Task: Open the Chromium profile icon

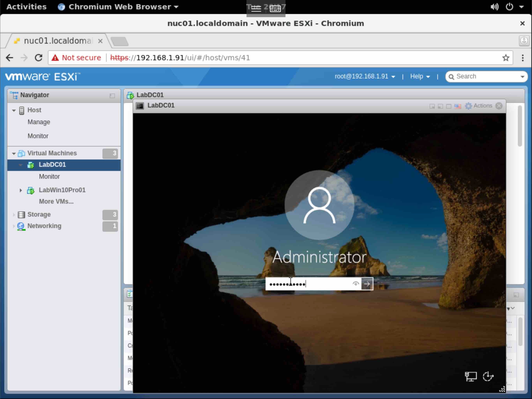Action: click(524, 41)
